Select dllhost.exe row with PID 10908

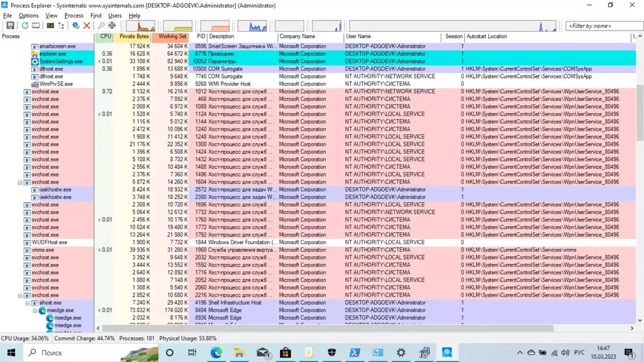[x=318, y=69]
